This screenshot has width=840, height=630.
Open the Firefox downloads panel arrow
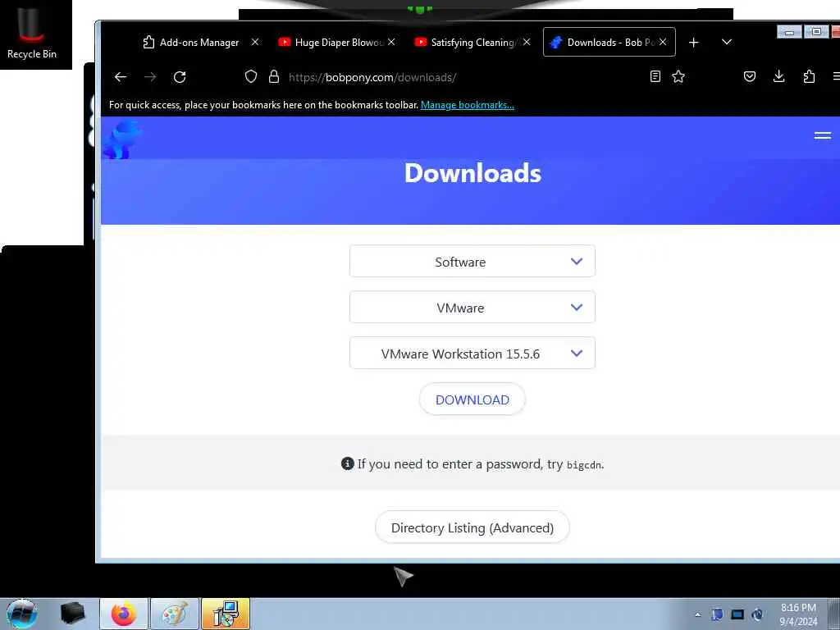[779, 76]
